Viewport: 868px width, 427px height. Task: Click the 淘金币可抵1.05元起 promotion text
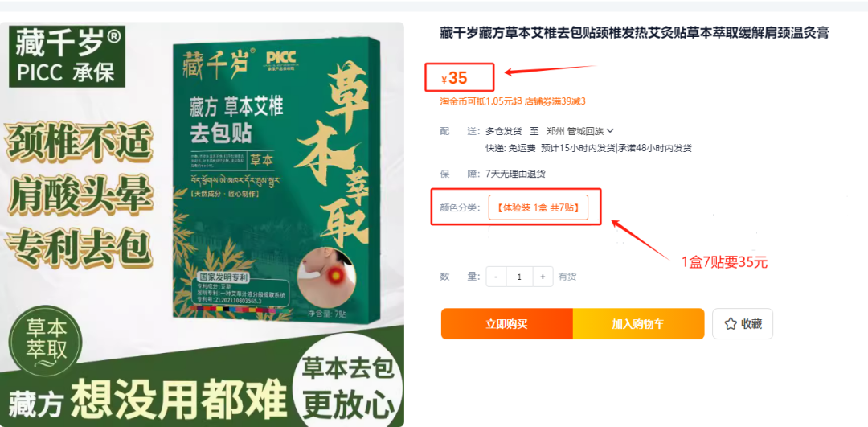coord(481,101)
